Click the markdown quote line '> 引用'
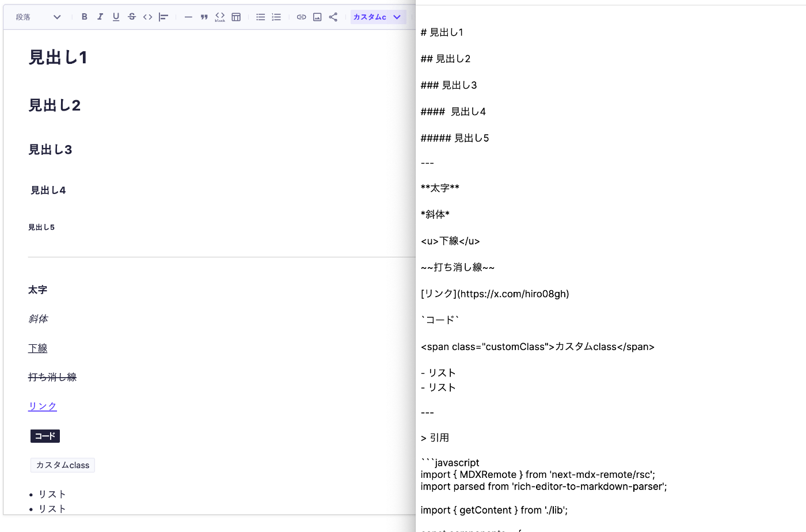 (435, 438)
